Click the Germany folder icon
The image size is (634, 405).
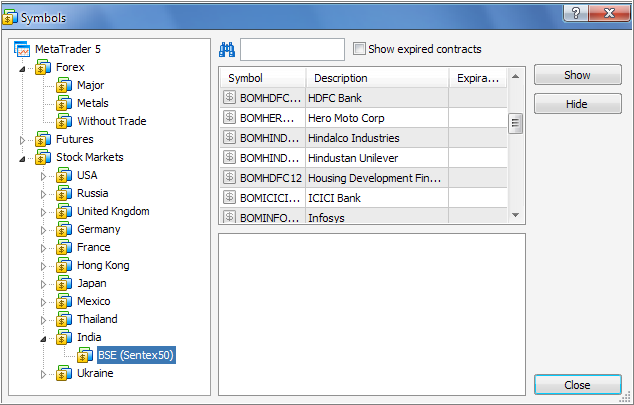coord(64,229)
